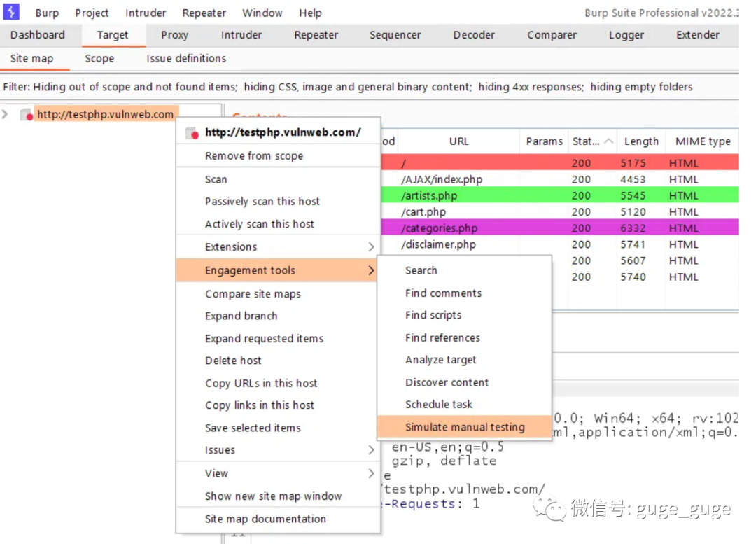Sort by the Length column header
The height and width of the screenshot is (544, 756).
coord(641,141)
